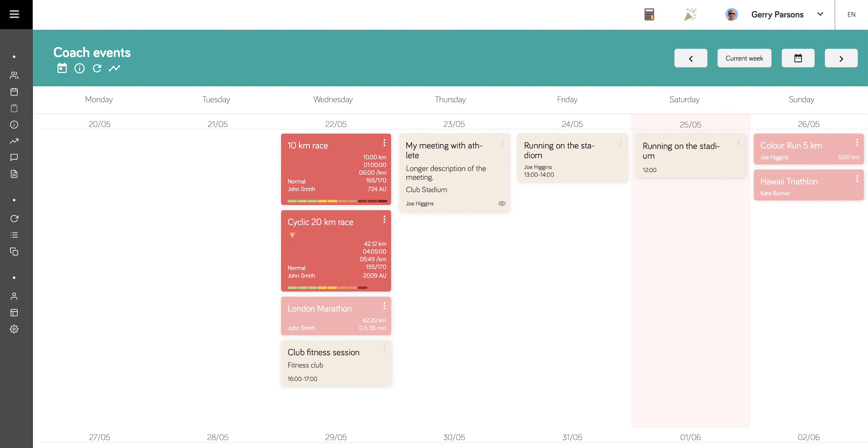Toggle eye icon on My meeting with athlete
Screen dimensions: 868x448
coord(502,203)
